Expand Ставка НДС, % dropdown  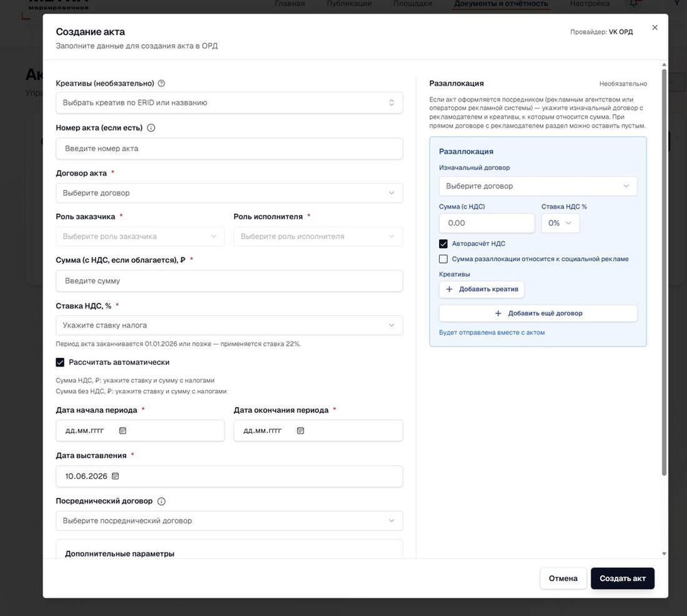click(x=229, y=325)
